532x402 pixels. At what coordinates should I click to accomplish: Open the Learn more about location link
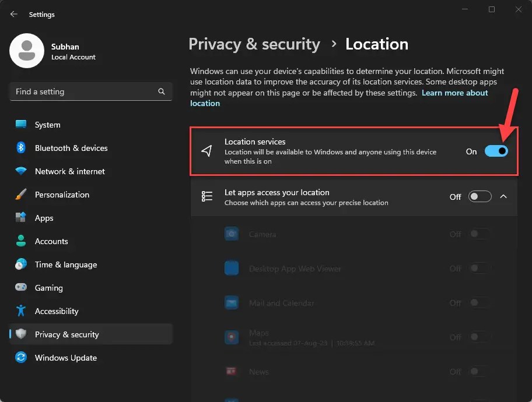pyautogui.click(x=454, y=93)
